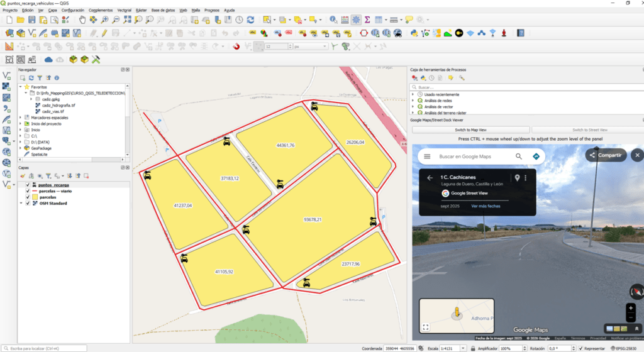Open Google Maps directions blue diamond icon
Image resolution: width=644 pixels, height=352 pixels.
coord(536,157)
